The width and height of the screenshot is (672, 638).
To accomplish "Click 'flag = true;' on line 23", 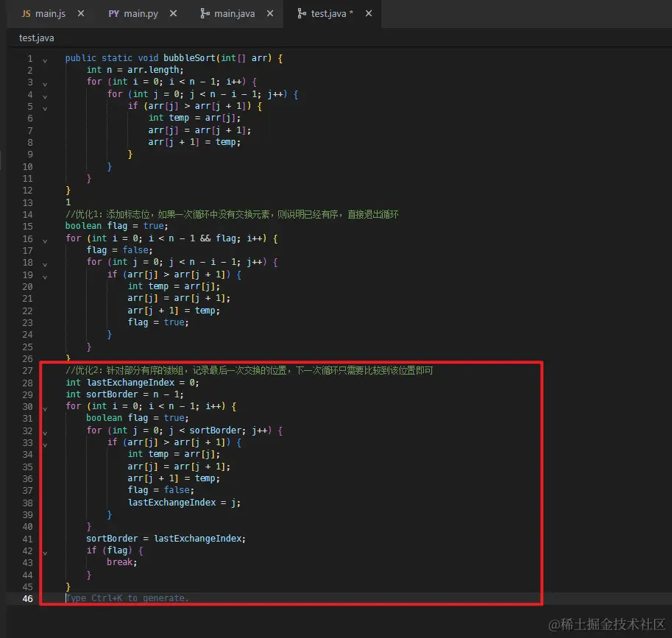I will (x=158, y=322).
